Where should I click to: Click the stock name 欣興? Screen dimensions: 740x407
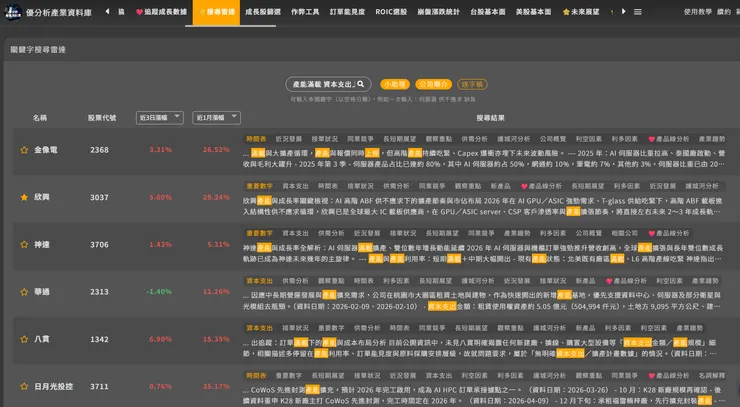[42, 197]
